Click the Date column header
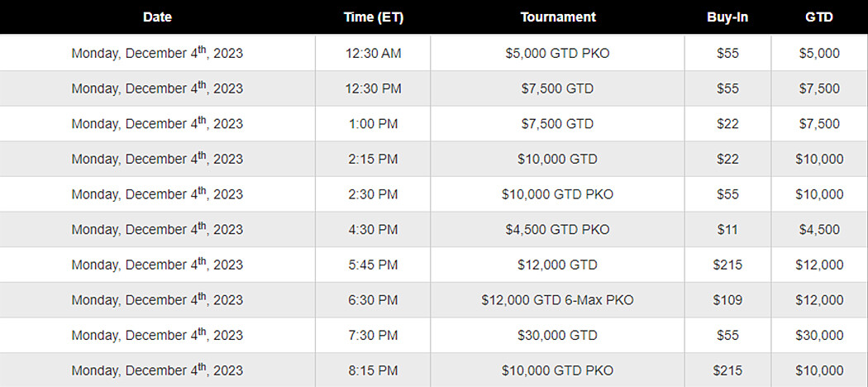Image resolution: width=868 pixels, height=387 pixels. [157, 17]
